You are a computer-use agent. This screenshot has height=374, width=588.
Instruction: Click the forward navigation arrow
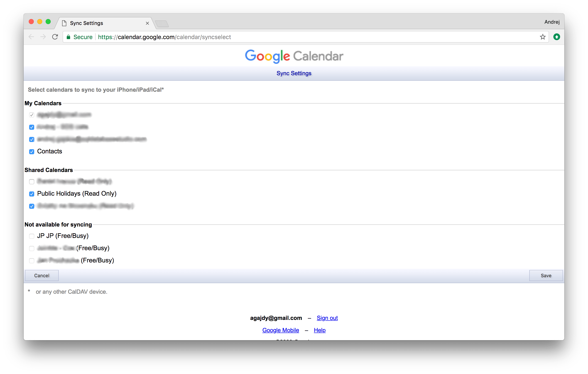pyautogui.click(x=43, y=37)
